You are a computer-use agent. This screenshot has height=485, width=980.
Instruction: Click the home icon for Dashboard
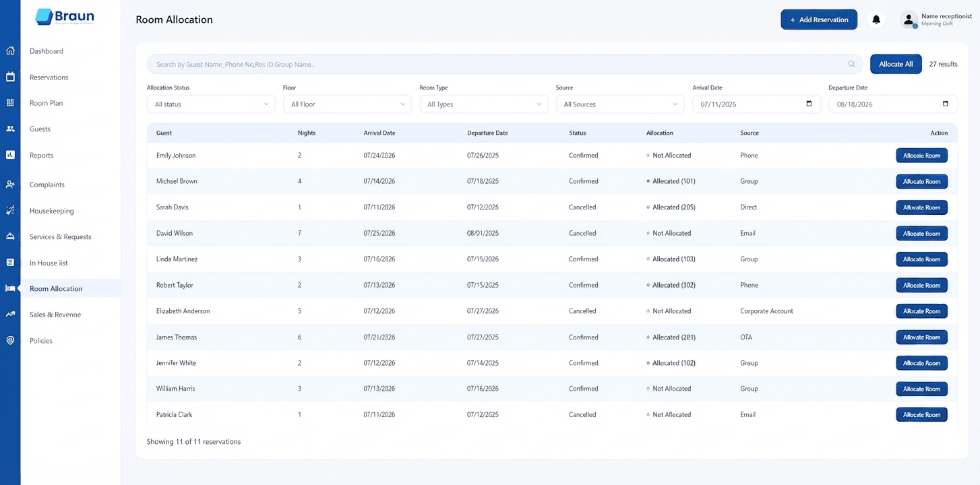10,51
